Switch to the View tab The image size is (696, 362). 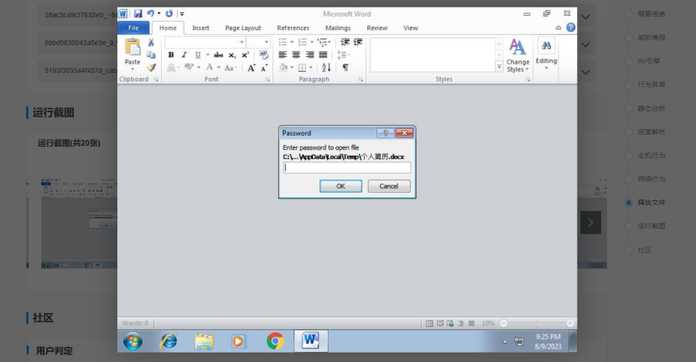411,28
